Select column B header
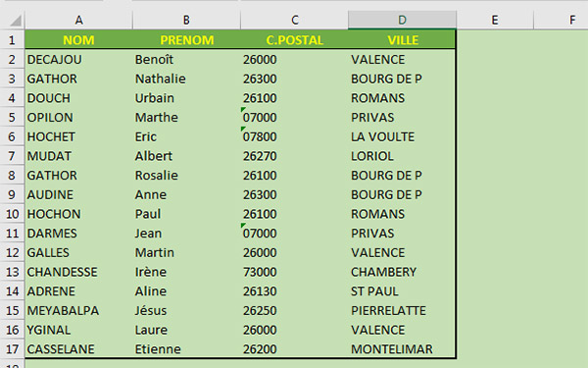 coord(186,20)
